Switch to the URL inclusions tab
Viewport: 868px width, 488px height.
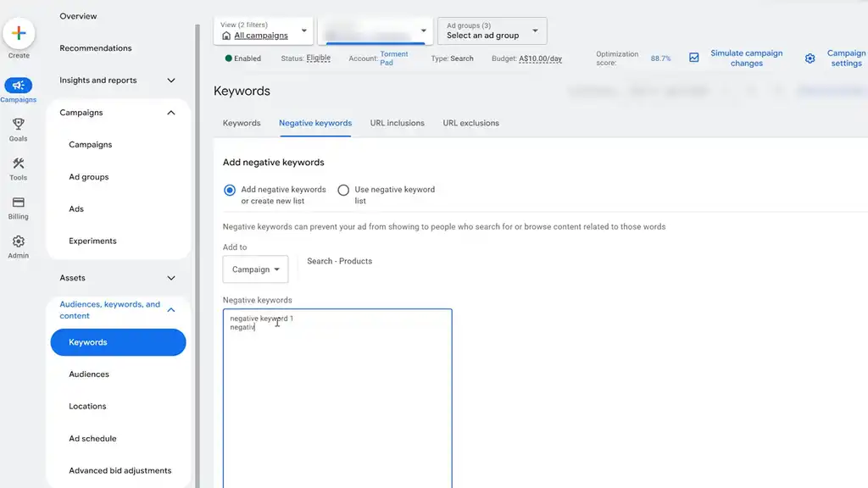(x=397, y=123)
